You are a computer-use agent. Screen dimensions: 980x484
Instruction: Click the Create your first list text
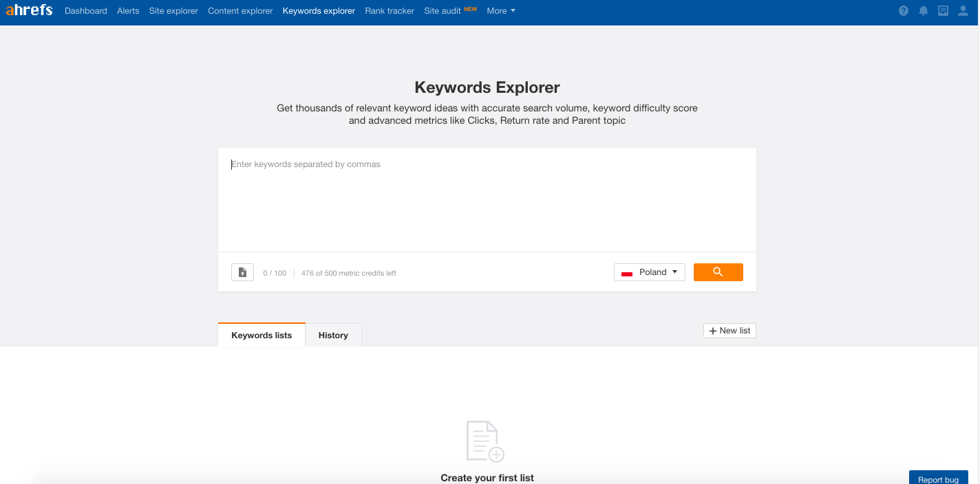(x=487, y=478)
